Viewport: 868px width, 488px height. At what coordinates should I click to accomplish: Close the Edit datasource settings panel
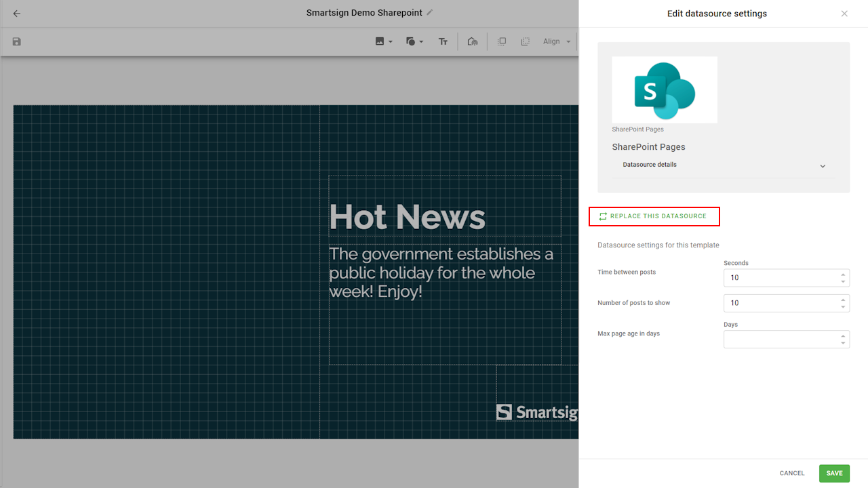point(844,14)
